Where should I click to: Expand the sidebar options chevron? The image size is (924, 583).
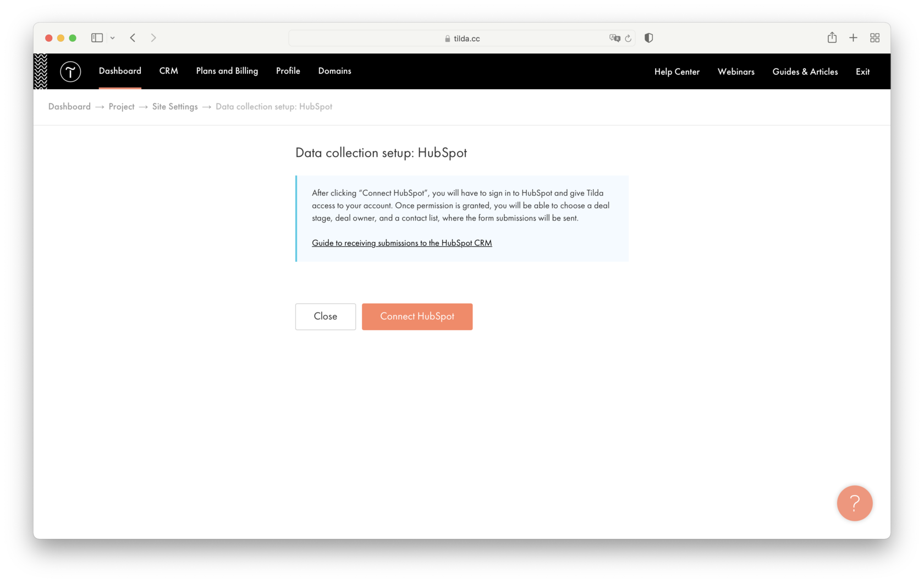point(113,37)
